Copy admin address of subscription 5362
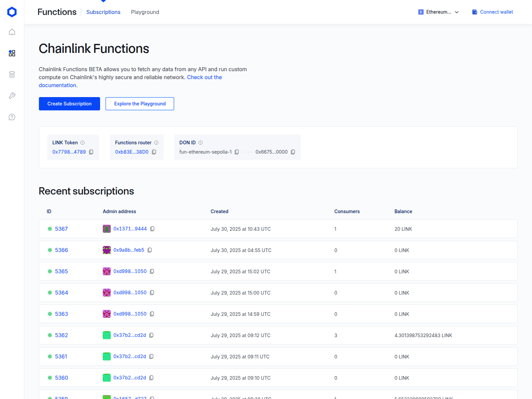Screen dimensions: 532x399 pyautogui.click(x=151, y=335)
